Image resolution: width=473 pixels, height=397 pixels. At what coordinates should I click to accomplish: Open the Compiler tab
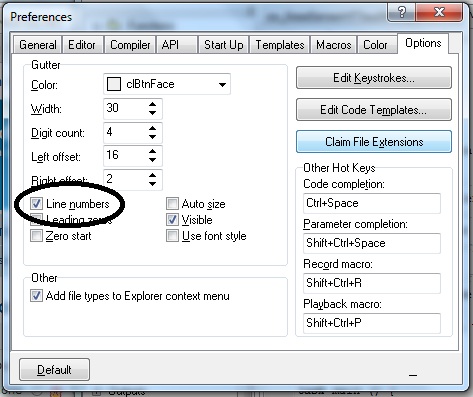coord(130,45)
